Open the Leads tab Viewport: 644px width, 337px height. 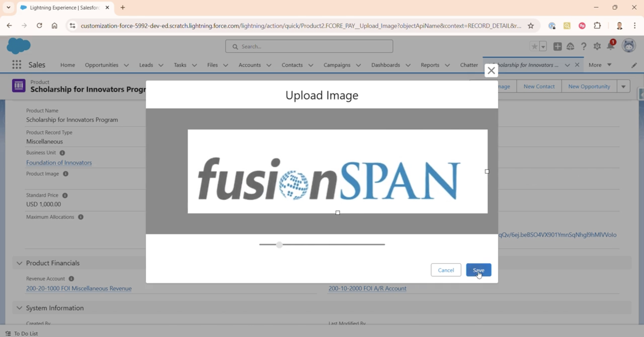tap(146, 65)
